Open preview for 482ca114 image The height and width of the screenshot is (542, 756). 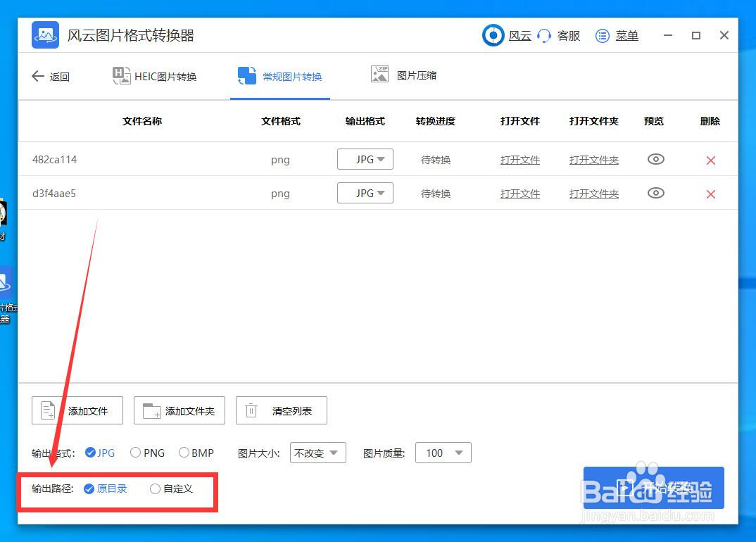click(655, 160)
